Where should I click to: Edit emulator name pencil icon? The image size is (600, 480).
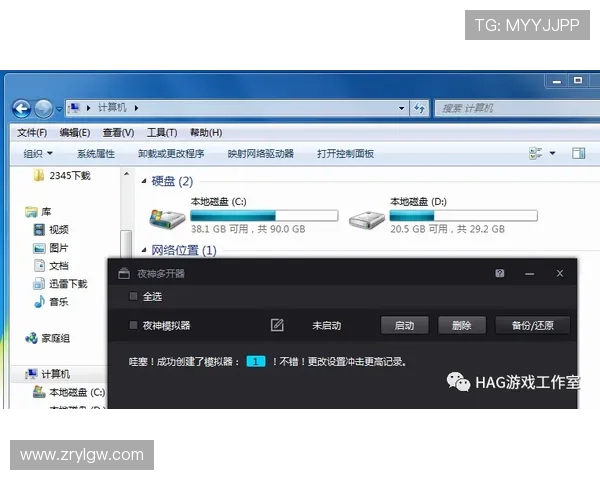(x=277, y=325)
